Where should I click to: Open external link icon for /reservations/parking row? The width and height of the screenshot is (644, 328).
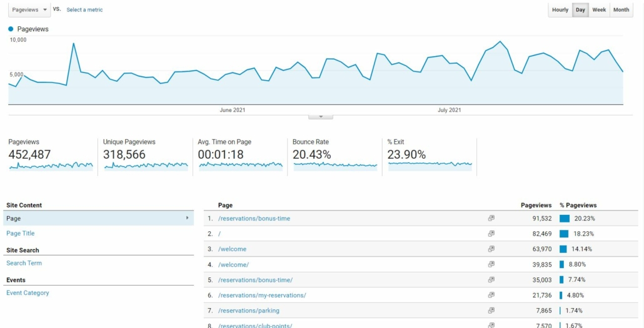(x=491, y=311)
